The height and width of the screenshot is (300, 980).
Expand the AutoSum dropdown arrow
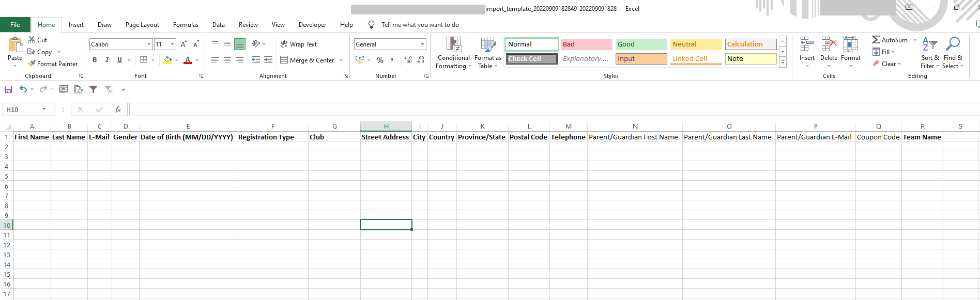915,40
